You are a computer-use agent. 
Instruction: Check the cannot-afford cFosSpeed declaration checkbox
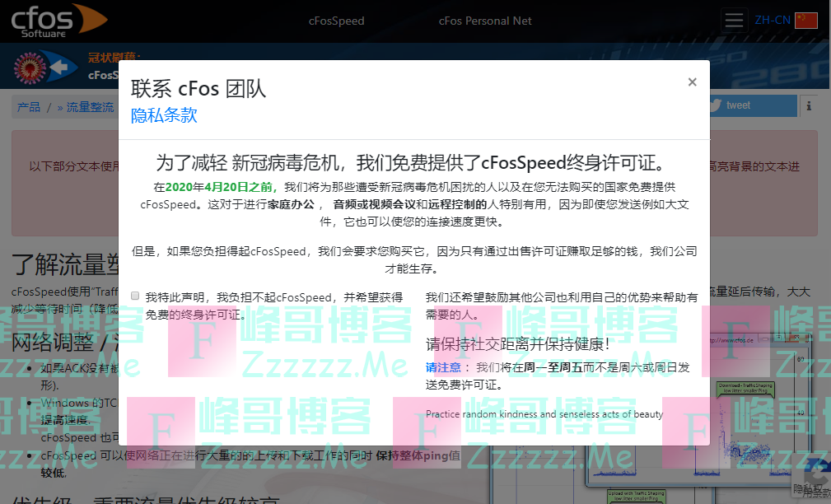(x=136, y=296)
